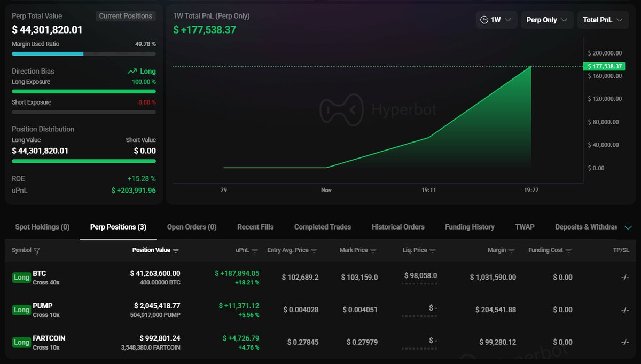Switch to the Historical Orders tab
The height and width of the screenshot is (364, 641).
398,227
